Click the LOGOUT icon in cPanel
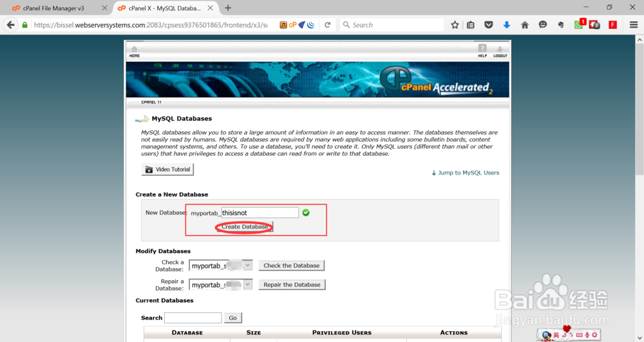 pos(500,52)
